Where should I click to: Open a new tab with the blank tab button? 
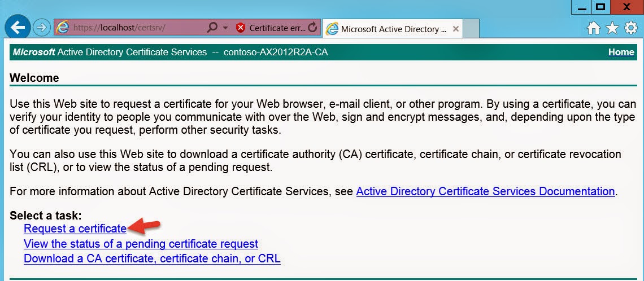point(472,29)
